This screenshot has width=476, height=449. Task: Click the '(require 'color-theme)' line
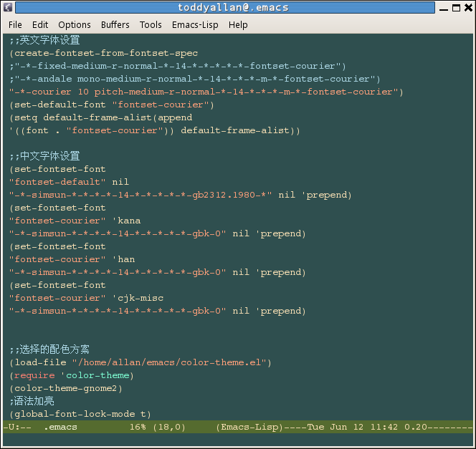coord(72,375)
